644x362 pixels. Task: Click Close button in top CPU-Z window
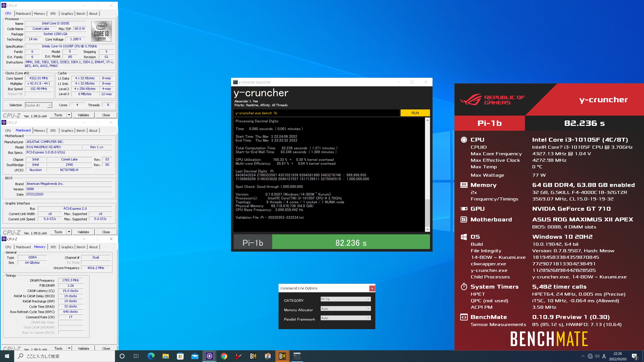point(106,115)
